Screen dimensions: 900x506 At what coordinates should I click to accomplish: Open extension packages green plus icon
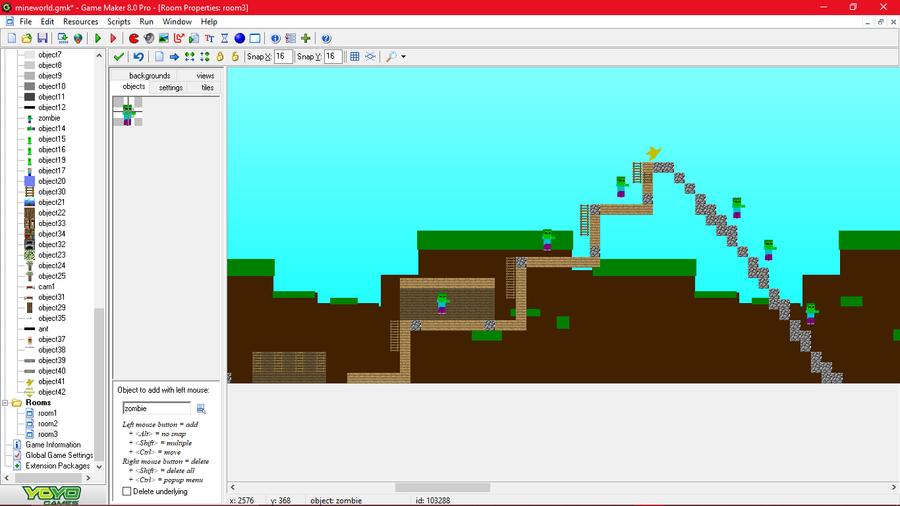305,38
